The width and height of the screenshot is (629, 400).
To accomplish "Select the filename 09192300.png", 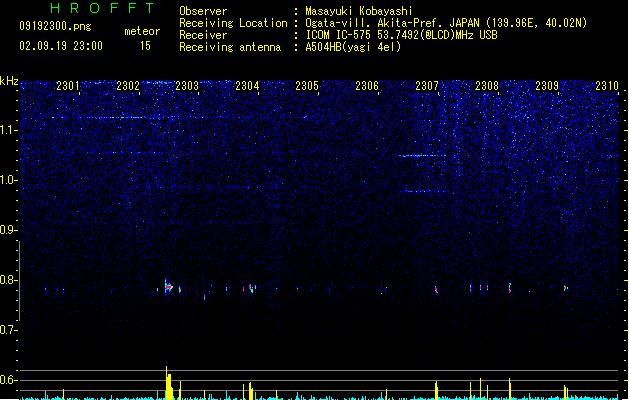I will [55, 26].
